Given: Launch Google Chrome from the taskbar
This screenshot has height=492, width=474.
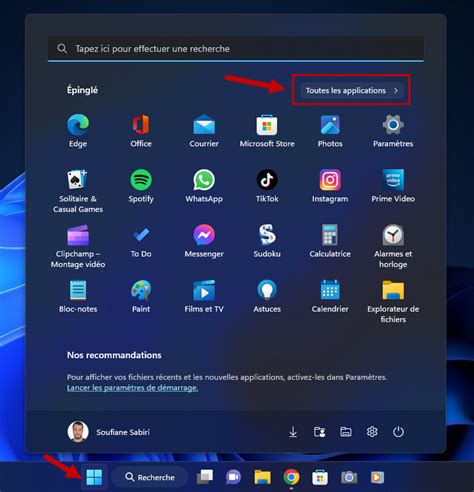Looking at the screenshot, I should pos(291,477).
